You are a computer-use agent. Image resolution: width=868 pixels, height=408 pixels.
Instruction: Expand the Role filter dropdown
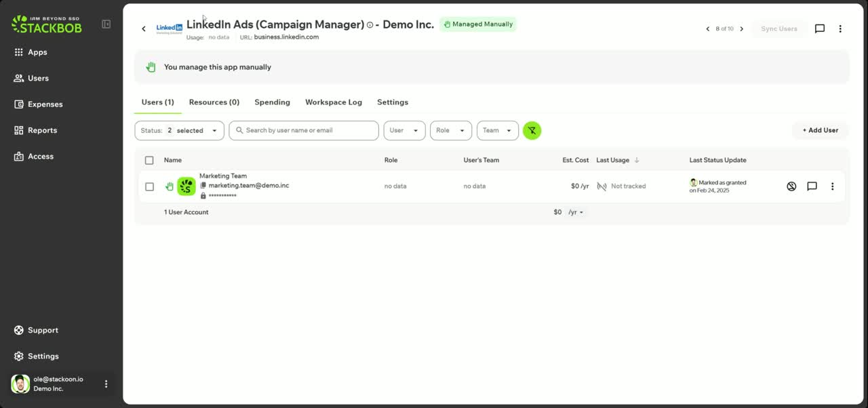(451, 131)
